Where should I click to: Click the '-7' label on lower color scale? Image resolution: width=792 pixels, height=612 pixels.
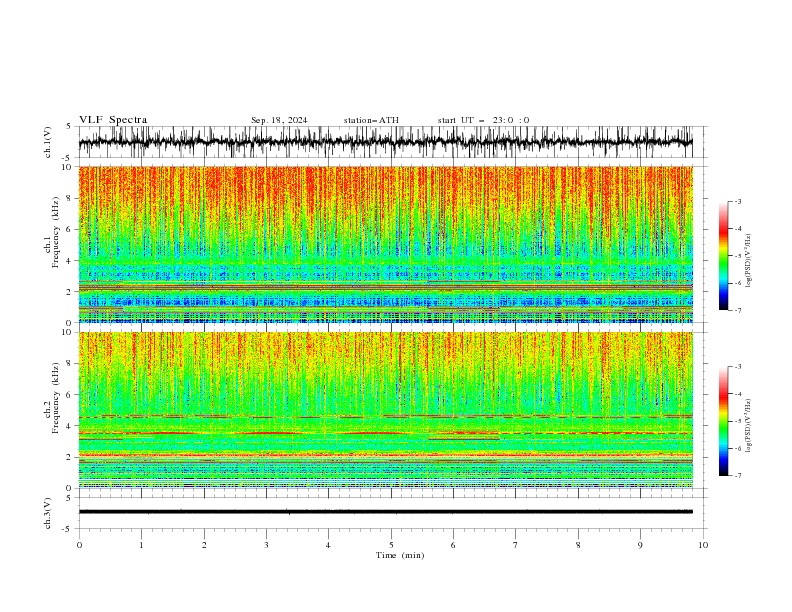(738, 476)
